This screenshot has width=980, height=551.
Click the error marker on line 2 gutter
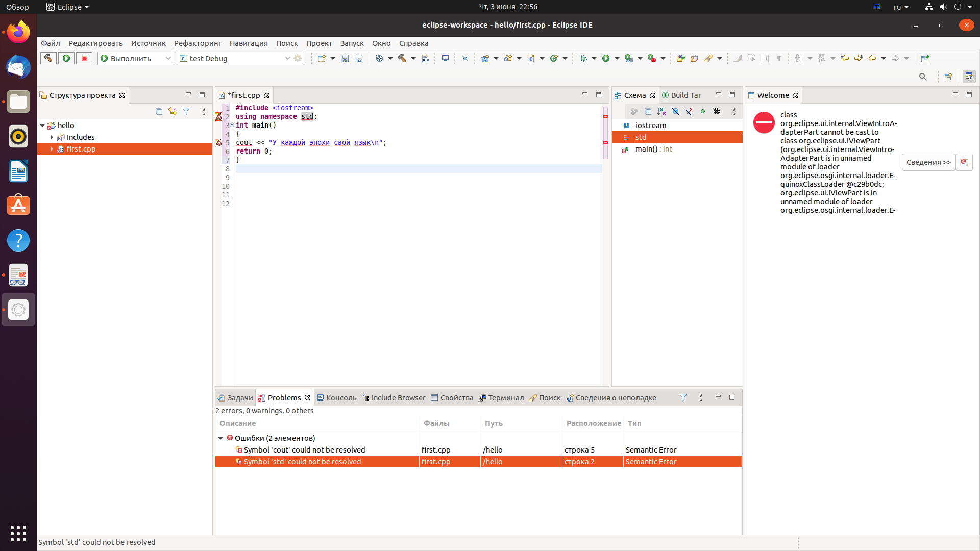[x=218, y=117]
